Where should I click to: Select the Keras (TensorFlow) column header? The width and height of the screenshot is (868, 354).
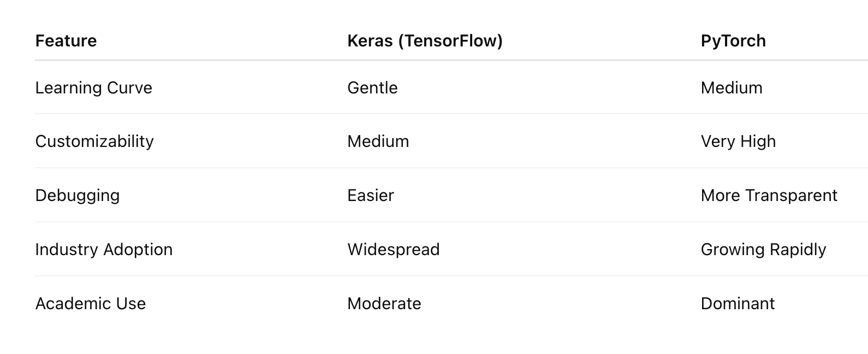[x=425, y=41]
